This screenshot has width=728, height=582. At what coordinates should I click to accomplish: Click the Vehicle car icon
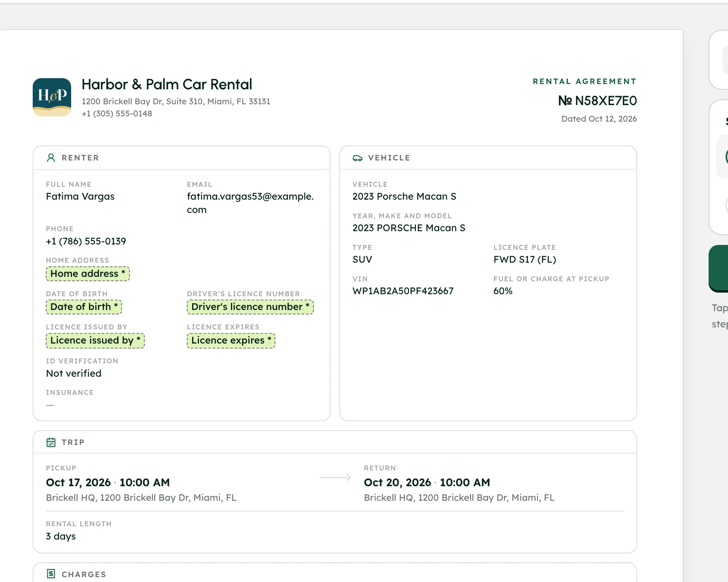[x=358, y=158]
